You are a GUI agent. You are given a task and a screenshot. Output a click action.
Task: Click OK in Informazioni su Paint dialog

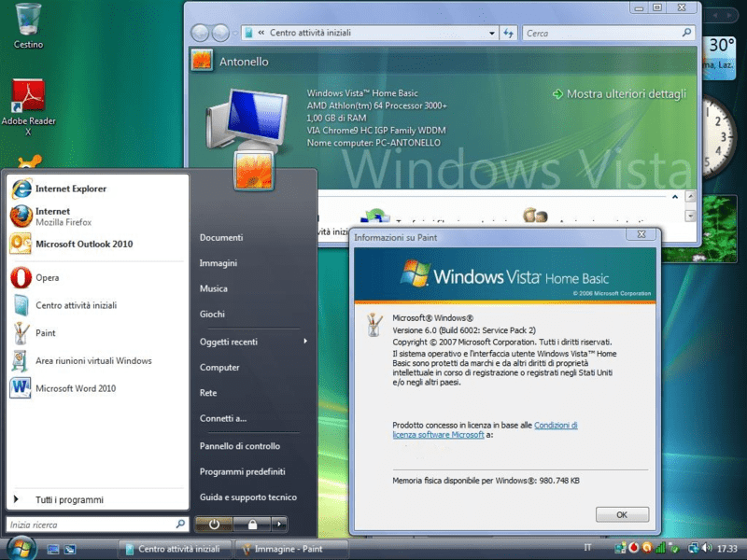point(622,515)
